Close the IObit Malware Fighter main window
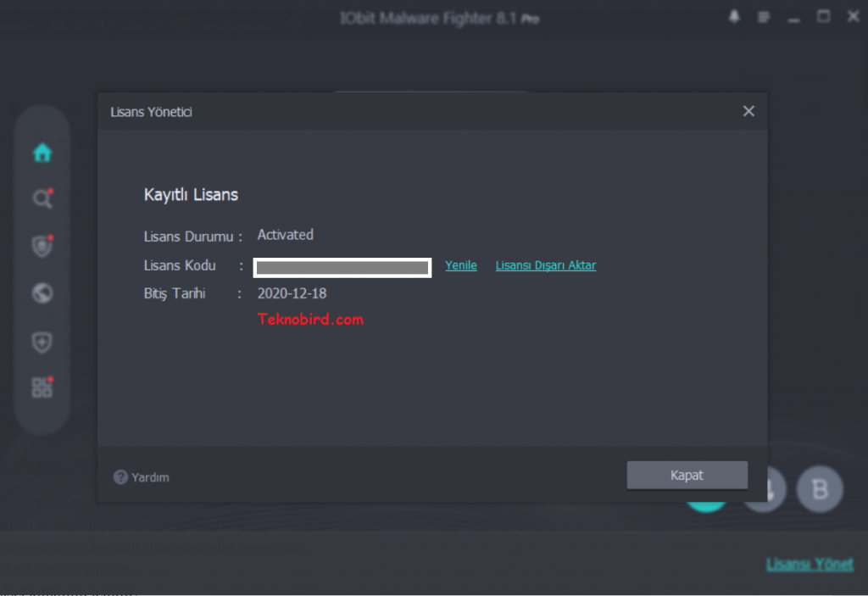The image size is (868, 596). tap(853, 17)
